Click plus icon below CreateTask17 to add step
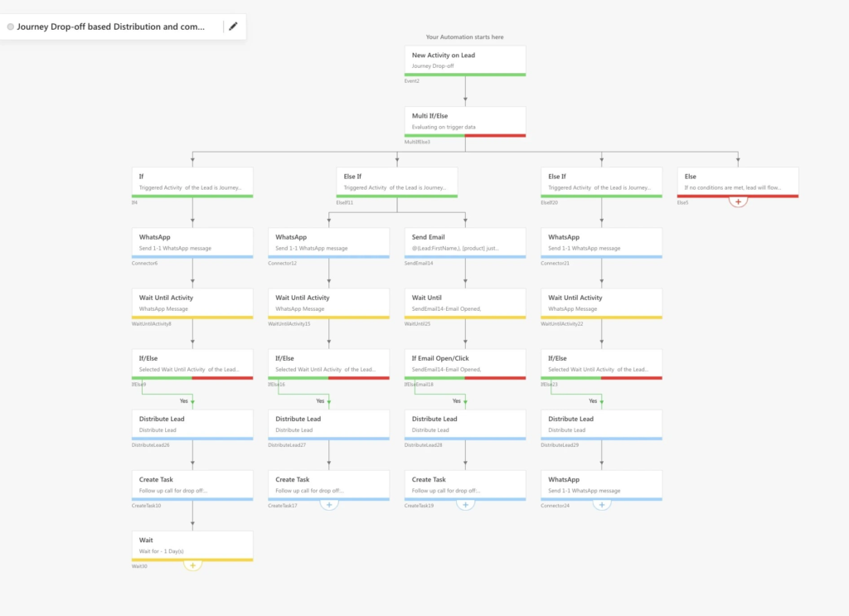 329,503
